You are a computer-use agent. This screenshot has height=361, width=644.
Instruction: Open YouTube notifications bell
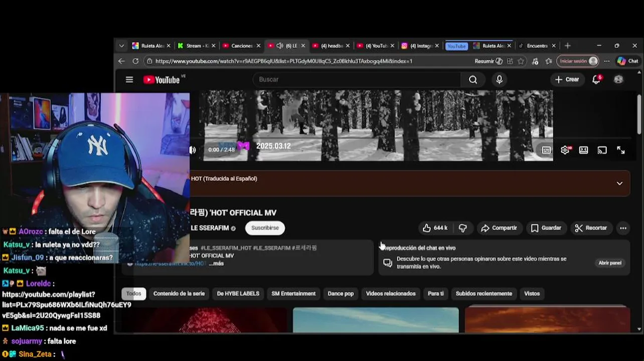[x=596, y=79]
